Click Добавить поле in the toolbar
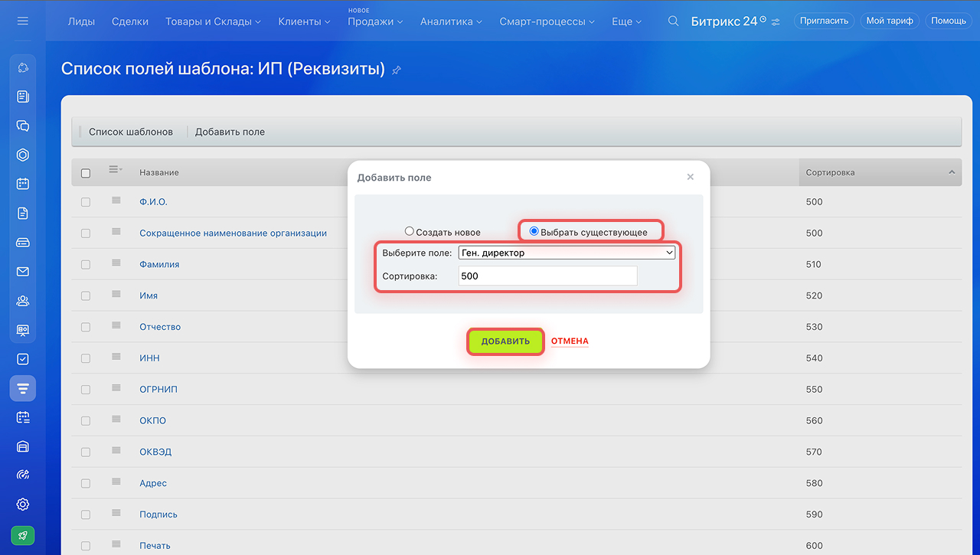The width and height of the screenshot is (980, 555). (230, 132)
